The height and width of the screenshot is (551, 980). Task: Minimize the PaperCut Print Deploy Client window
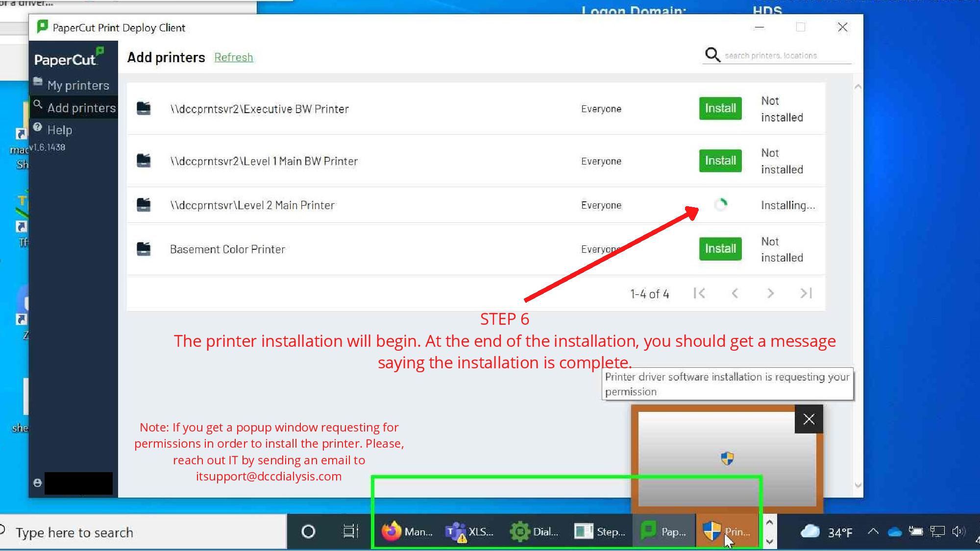(759, 27)
